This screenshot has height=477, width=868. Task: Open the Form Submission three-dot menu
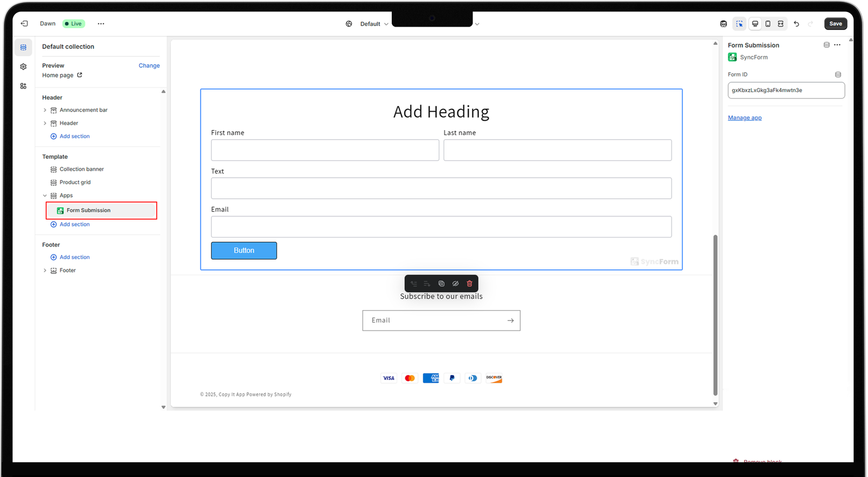click(x=837, y=45)
